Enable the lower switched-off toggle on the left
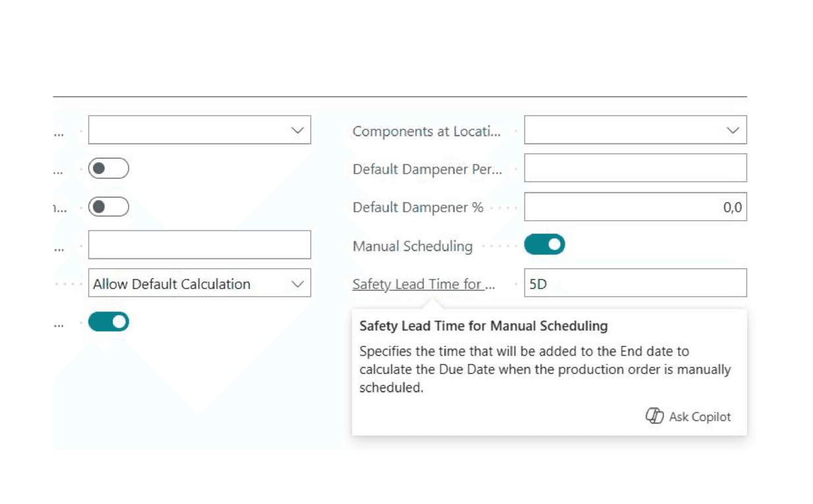813x504 pixels. tap(109, 207)
